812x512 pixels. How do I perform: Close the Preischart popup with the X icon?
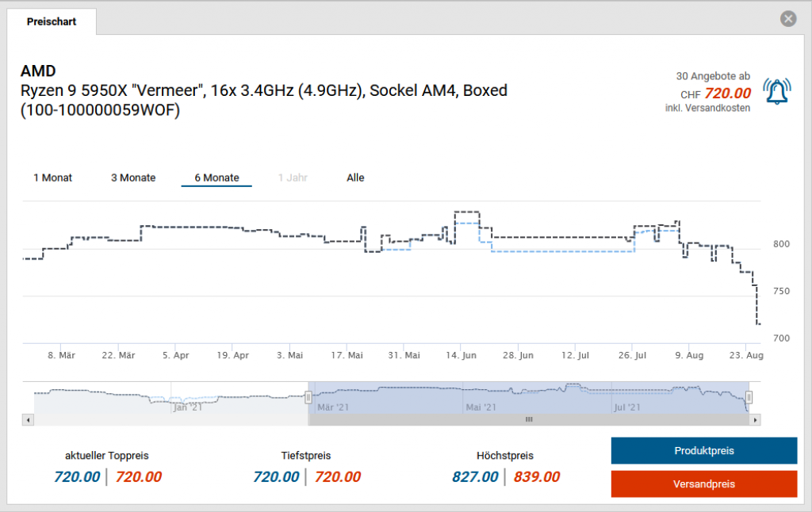click(x=788, y=18)
